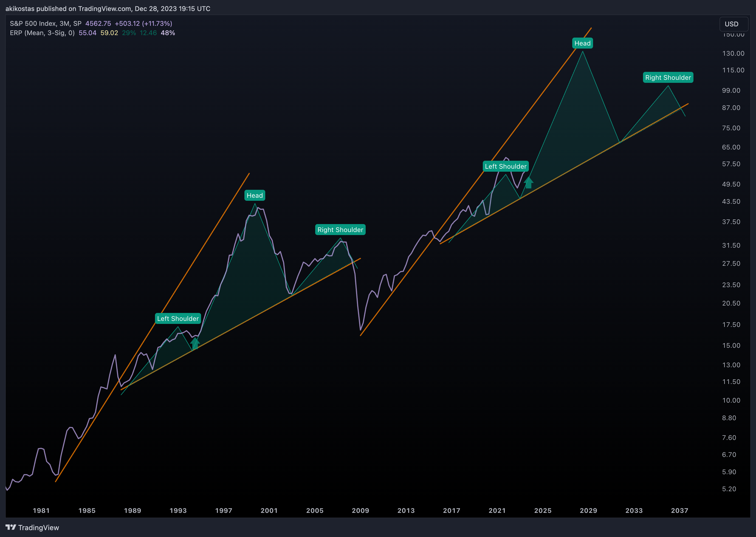The image size is (756, 537).
Task: Click the 27.50 price scale label
Action: point(731,264)
